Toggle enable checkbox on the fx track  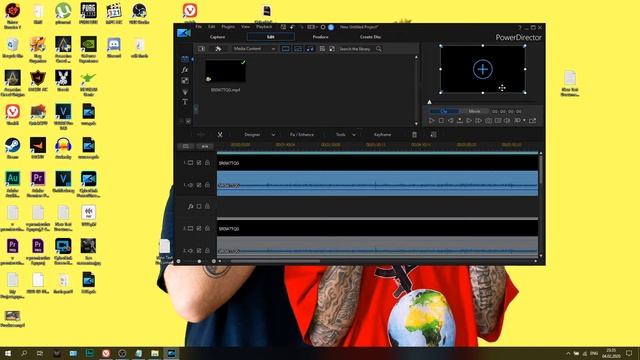pos(199,206)
